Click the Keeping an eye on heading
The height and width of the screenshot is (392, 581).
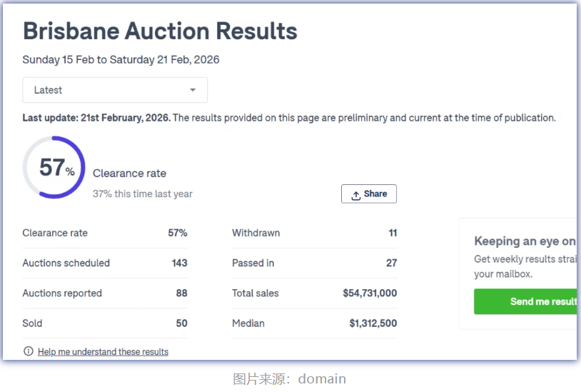(525, 241)
